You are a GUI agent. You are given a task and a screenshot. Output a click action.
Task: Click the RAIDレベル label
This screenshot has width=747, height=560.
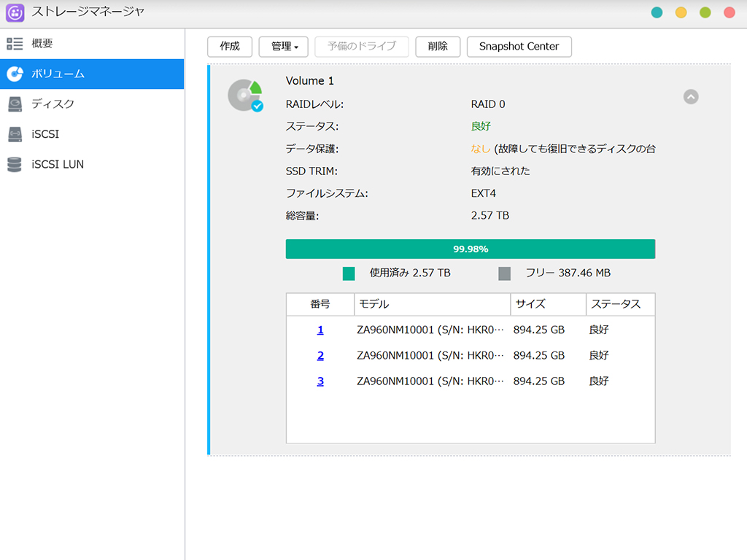point(314,104)
